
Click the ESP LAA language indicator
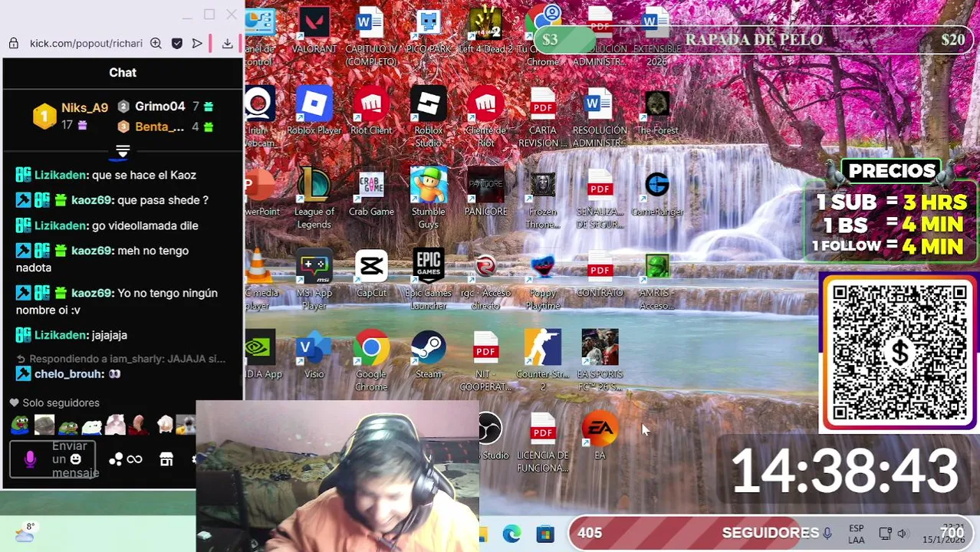(x=857, y=534)
